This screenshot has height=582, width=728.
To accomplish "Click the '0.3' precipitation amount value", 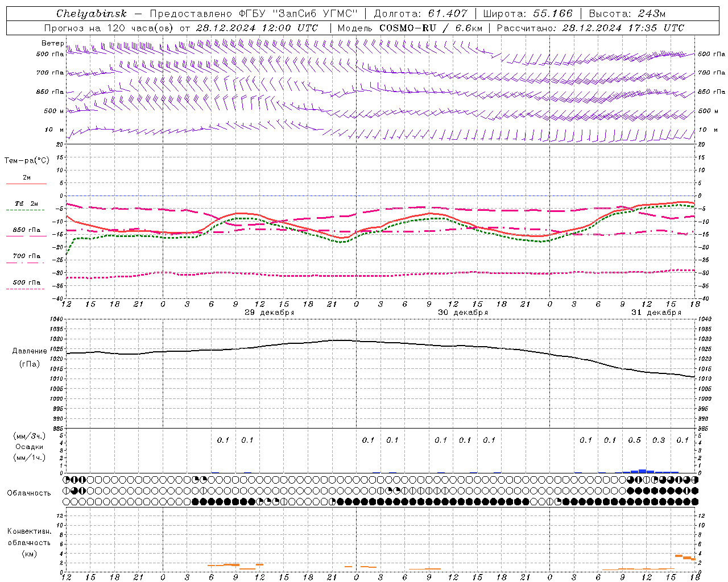I will click(x=659, y=440).
